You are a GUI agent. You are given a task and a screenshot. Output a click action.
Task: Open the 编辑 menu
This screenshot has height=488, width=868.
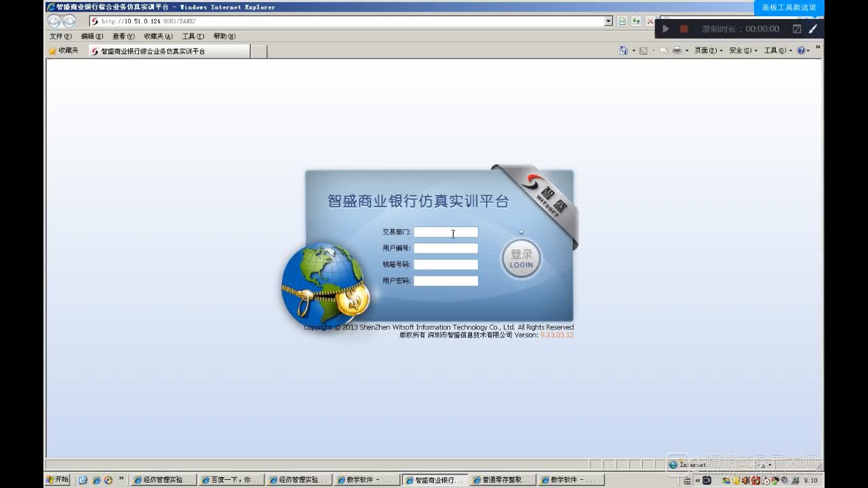click(92, 36)
